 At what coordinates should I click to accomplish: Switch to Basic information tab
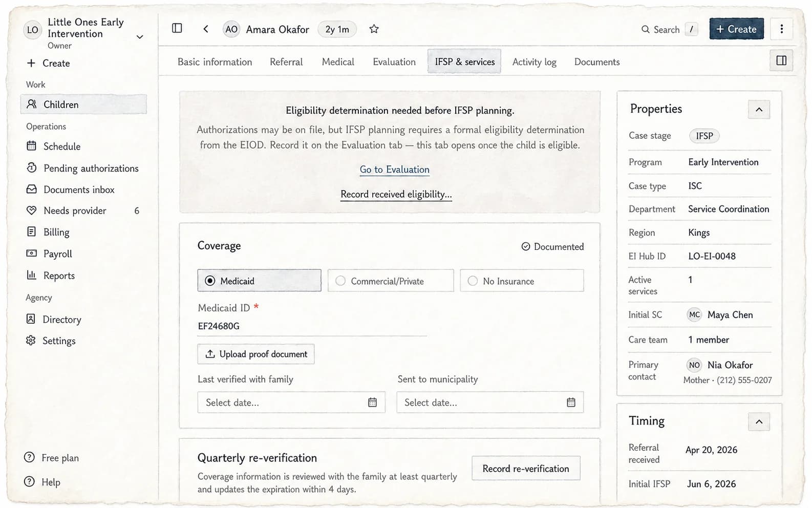pyautogui.click(x=215, y=62)
